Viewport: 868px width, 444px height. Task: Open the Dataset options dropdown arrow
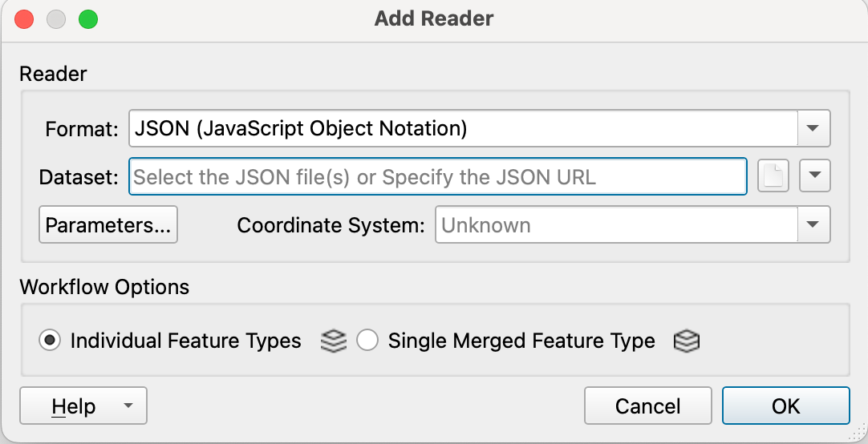pos(814,177)
